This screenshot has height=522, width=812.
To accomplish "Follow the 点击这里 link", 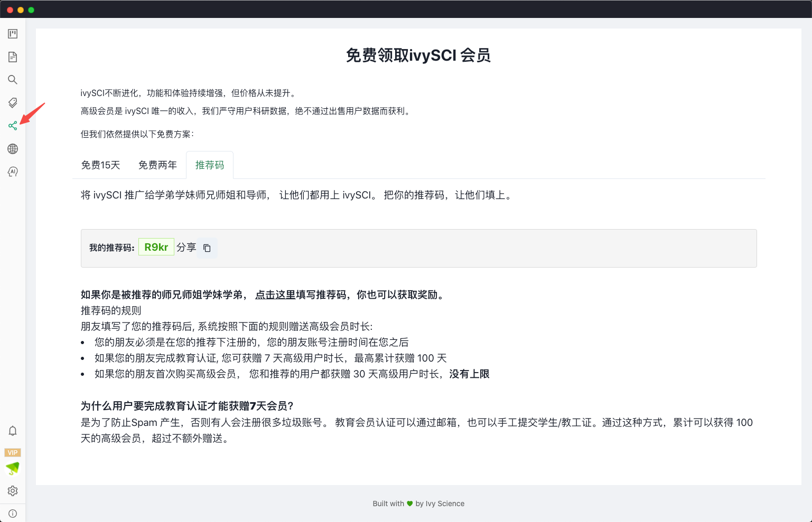I will 275,295.
